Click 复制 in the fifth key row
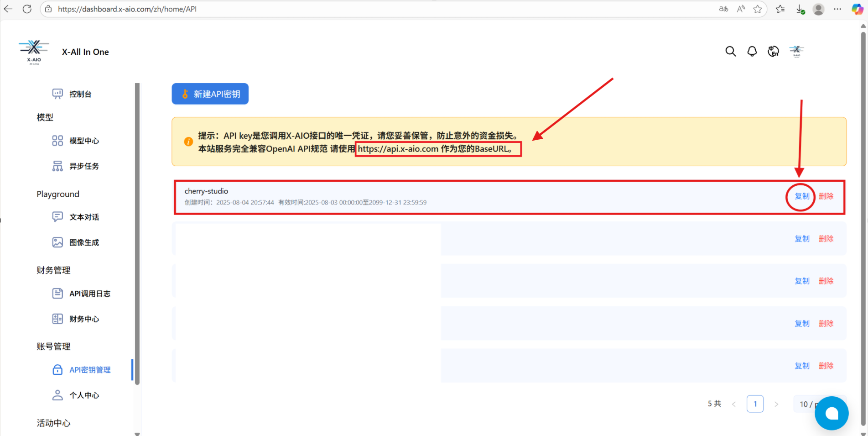This screenshot has height=436, width=868. tap(802, 366)
